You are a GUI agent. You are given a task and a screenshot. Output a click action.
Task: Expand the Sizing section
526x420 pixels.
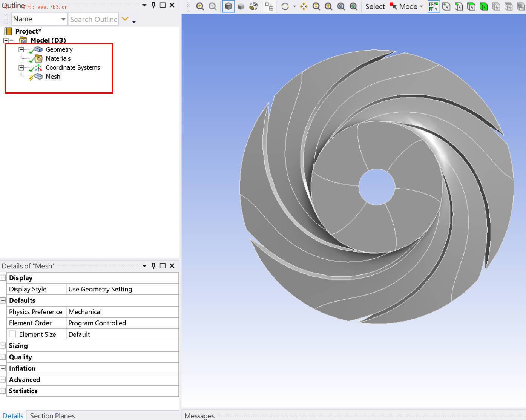pos(3,346)
